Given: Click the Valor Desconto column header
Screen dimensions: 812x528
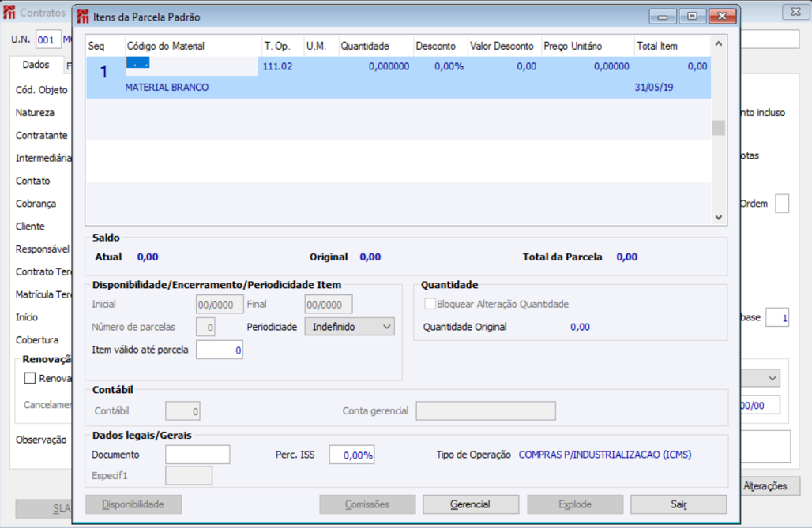Looking at the screenshot, I should tap(505, 46).
